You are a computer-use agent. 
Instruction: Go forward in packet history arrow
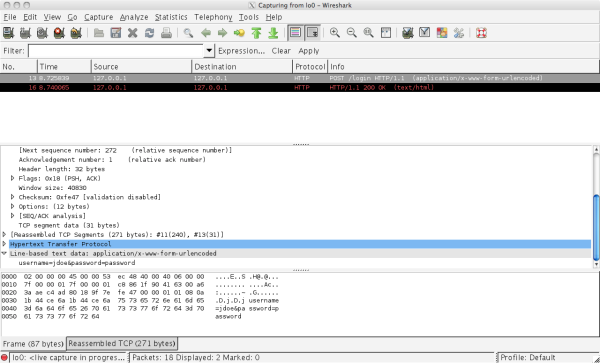coord(222,33)
